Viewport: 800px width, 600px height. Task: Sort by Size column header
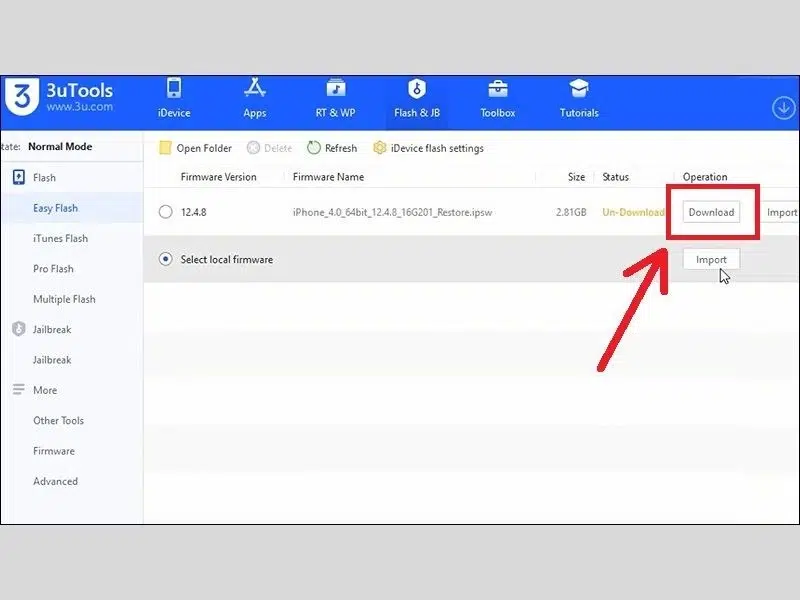(577, 177)
